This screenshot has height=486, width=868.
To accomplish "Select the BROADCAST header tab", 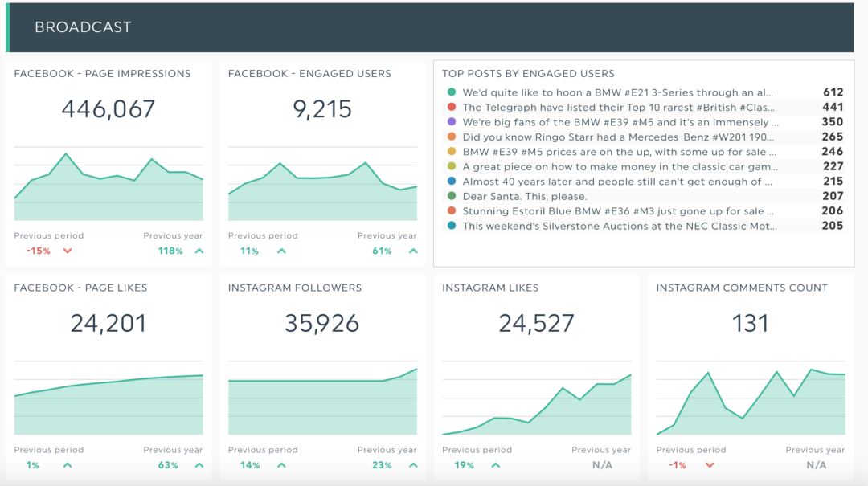I will click(83, 27).
